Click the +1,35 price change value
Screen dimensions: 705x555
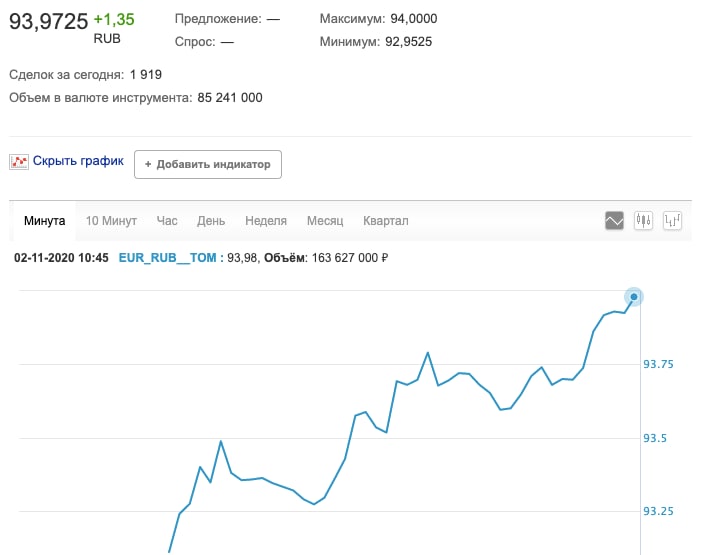pos(114,19)
